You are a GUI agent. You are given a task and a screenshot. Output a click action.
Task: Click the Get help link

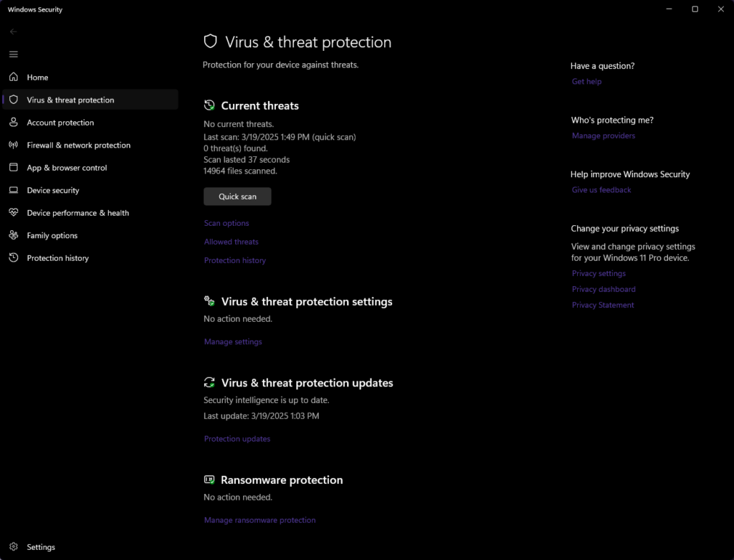tap(586, 82)
